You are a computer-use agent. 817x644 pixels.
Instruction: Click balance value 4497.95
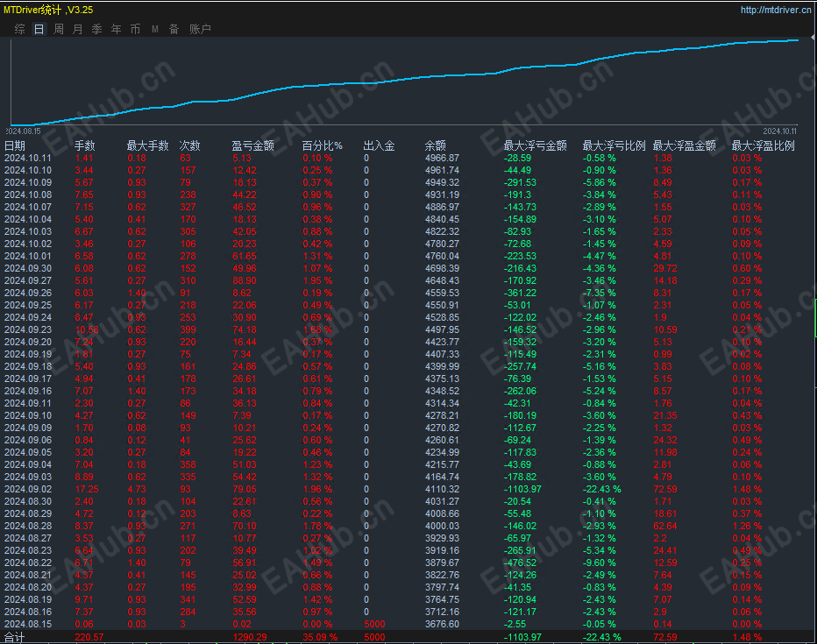pos(442,329)
